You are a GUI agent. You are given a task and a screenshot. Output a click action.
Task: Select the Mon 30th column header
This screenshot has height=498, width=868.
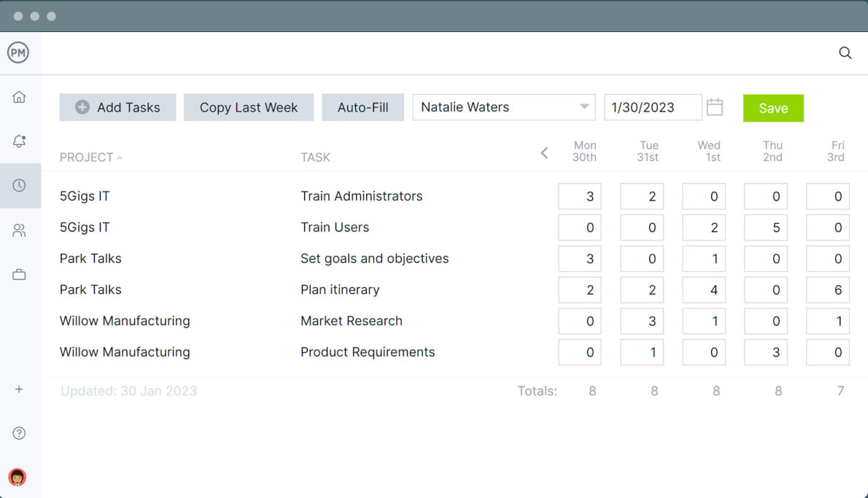coord(585,151)
